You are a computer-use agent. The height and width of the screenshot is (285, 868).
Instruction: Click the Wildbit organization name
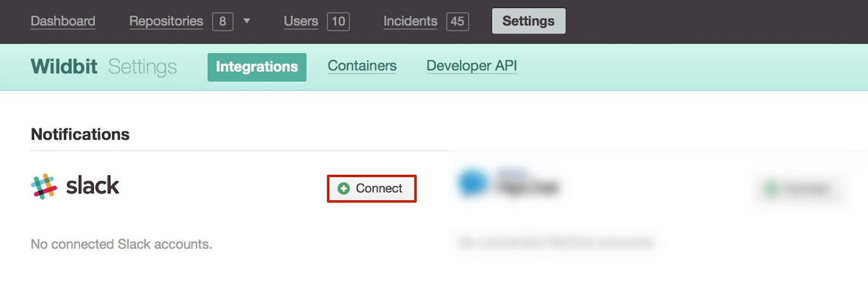pyautogui.click(x=64, y=67)
